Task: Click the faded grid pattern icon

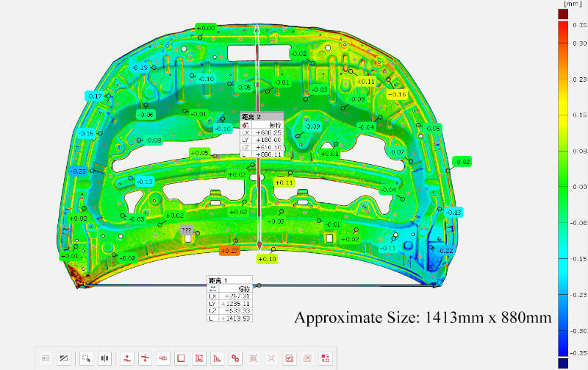Action: click(253, 358)
